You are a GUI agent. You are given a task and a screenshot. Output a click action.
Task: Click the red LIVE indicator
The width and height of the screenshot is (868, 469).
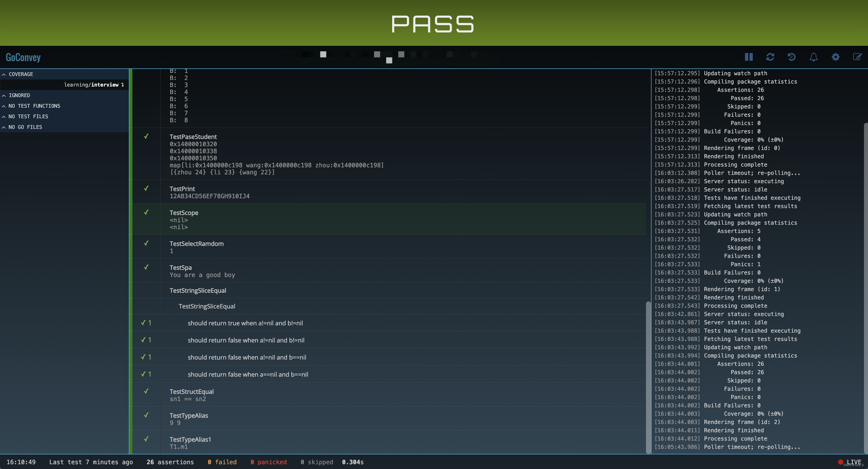[x=849, y=462]
